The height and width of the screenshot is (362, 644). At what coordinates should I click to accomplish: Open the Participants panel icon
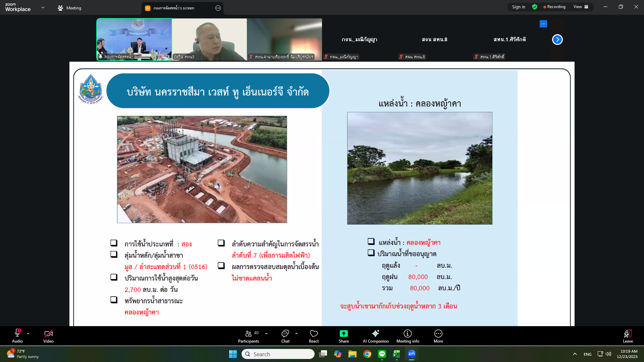pyautogui.click(x=248, y=334)
